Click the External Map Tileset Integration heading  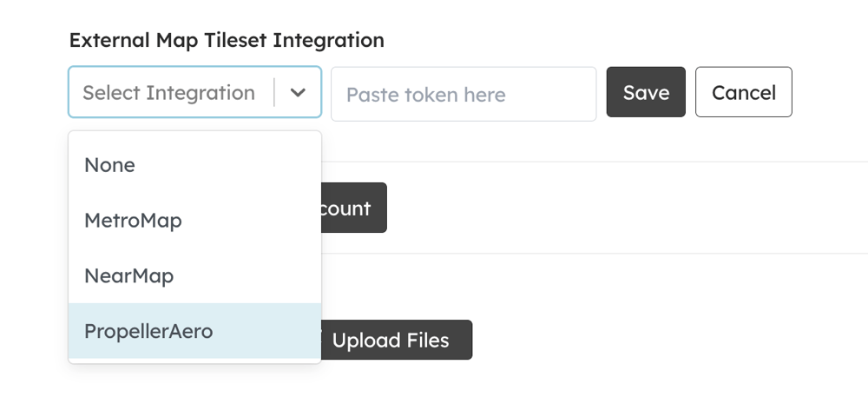(x=227, y=40)
